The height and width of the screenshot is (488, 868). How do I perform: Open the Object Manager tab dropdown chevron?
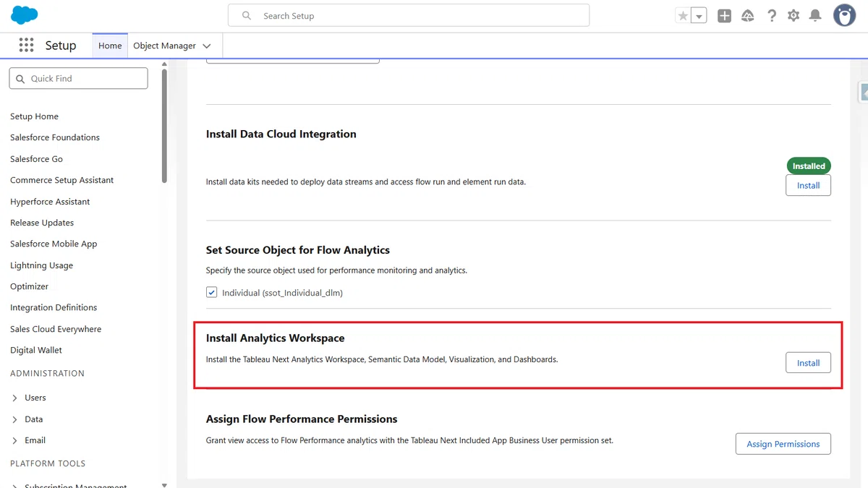pyautogui.click(x=207, y=46)
